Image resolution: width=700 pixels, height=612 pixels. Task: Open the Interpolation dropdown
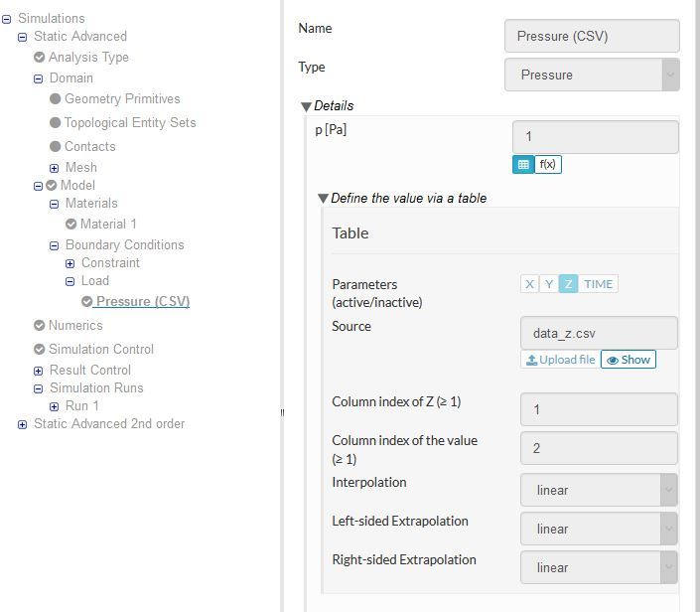(x=599, y=490)
